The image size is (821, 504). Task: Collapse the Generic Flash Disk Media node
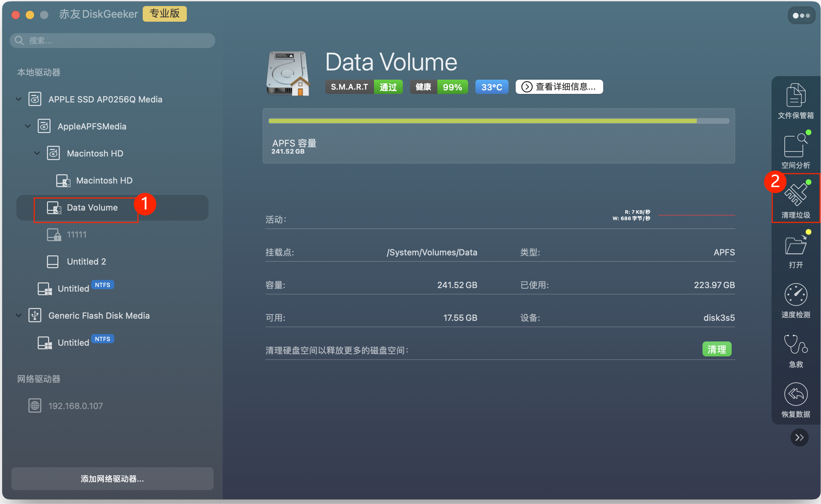pyautogui.click(x=19, y=315)
